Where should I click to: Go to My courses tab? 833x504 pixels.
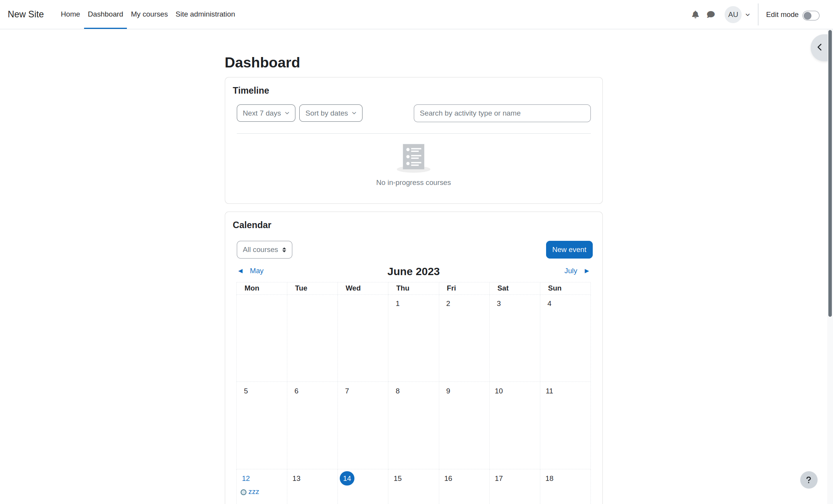[149, 14]
